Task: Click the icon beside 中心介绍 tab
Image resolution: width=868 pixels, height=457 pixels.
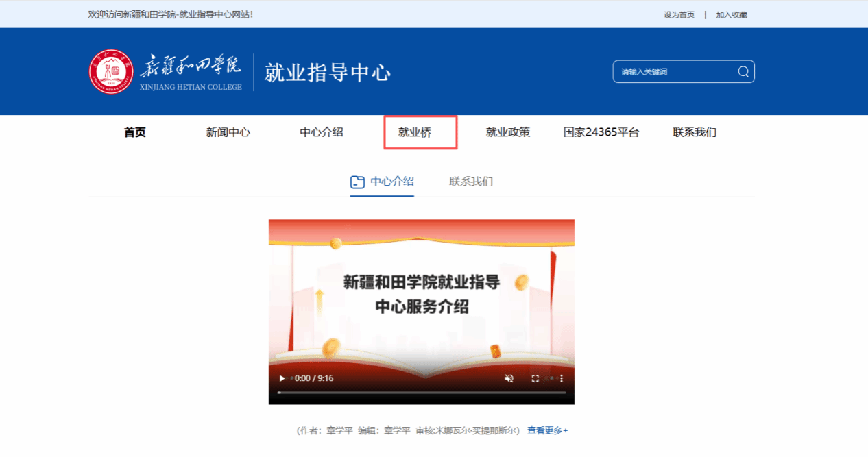Action: pyautogui.click(x=357, y=182)
